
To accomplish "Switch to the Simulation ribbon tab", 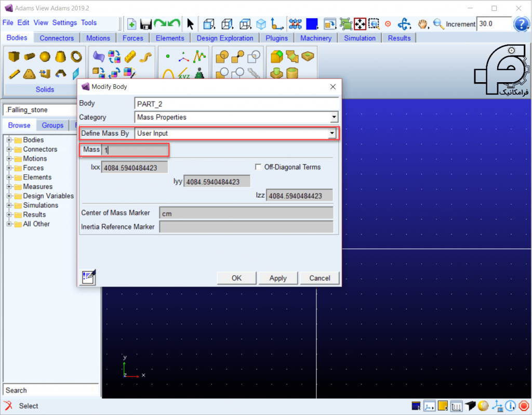I will pos(360,38).
